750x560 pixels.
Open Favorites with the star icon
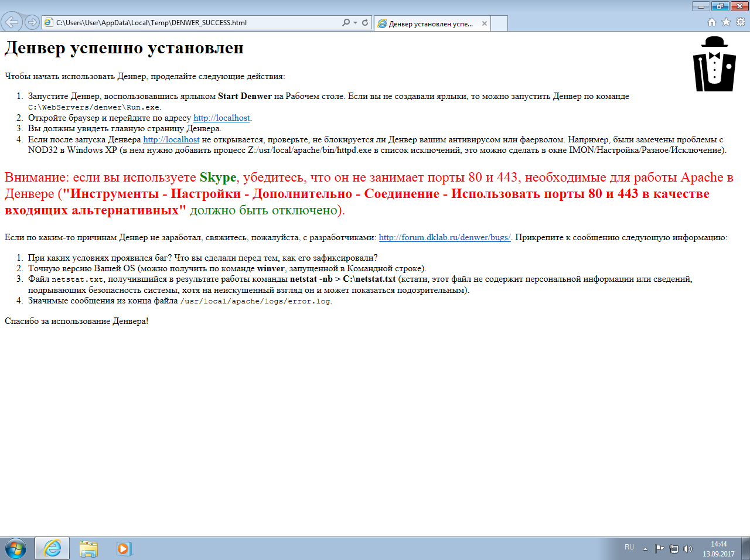point(726,22)
